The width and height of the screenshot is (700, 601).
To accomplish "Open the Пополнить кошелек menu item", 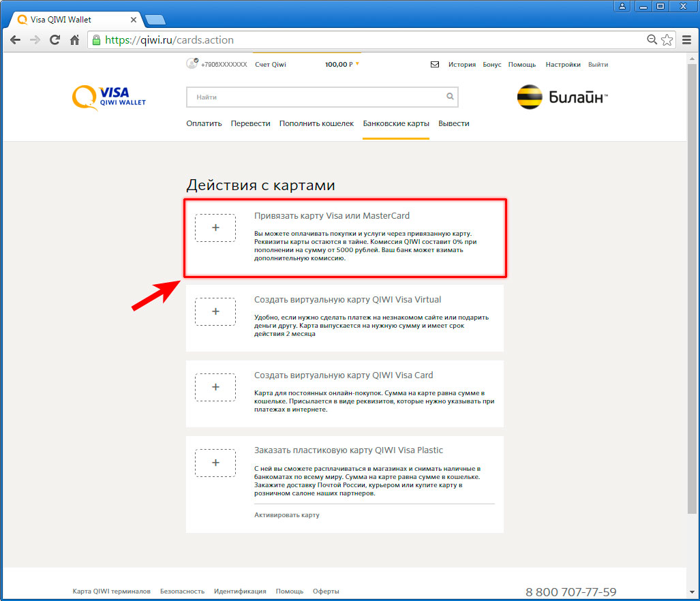I will click(316, 123).
